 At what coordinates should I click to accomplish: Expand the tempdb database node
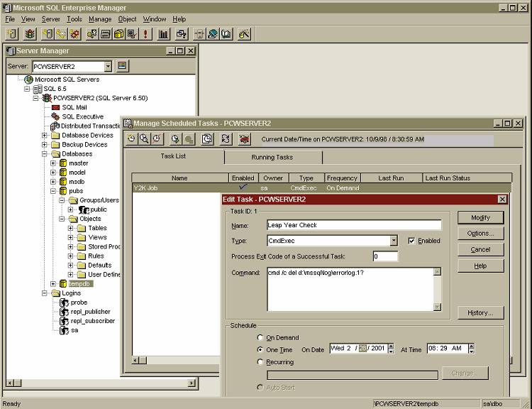tap(53, 283)
